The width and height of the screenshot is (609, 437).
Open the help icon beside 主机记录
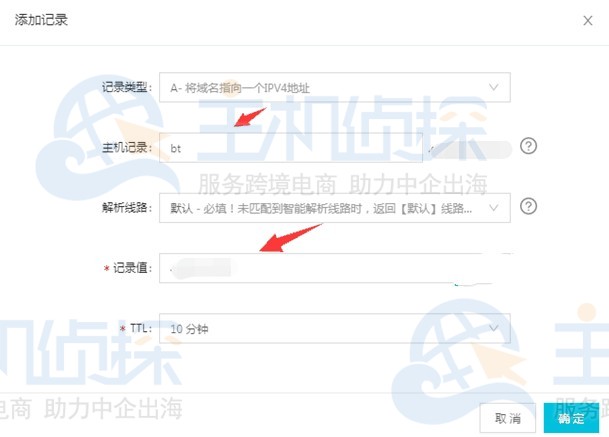pyautogui.click(x=528, y=146)
